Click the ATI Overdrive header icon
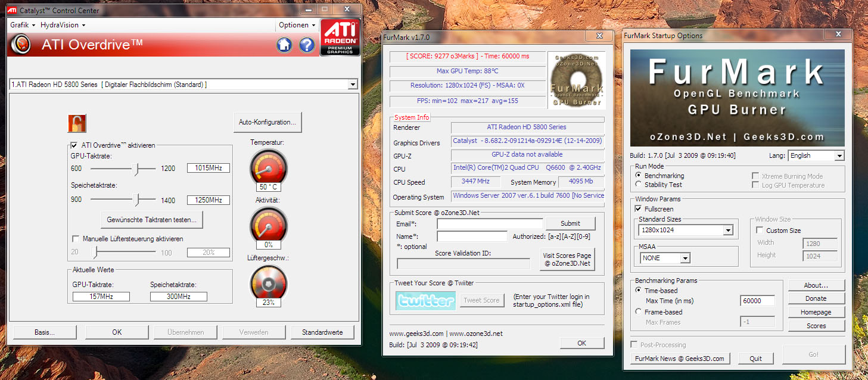The width and height of the screenshot is (868, 380). tap(21, 45)
